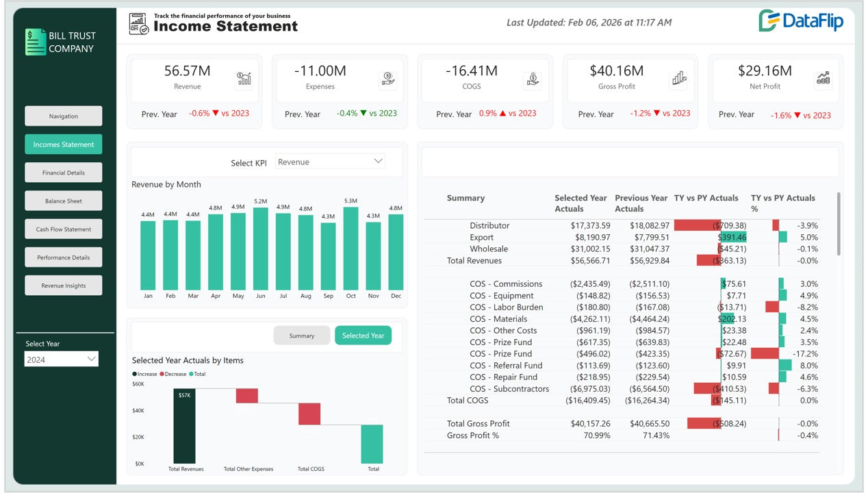Click the DataFlip logo icon
This screenshot has height=493, width=868.
(x=769, y=21)
